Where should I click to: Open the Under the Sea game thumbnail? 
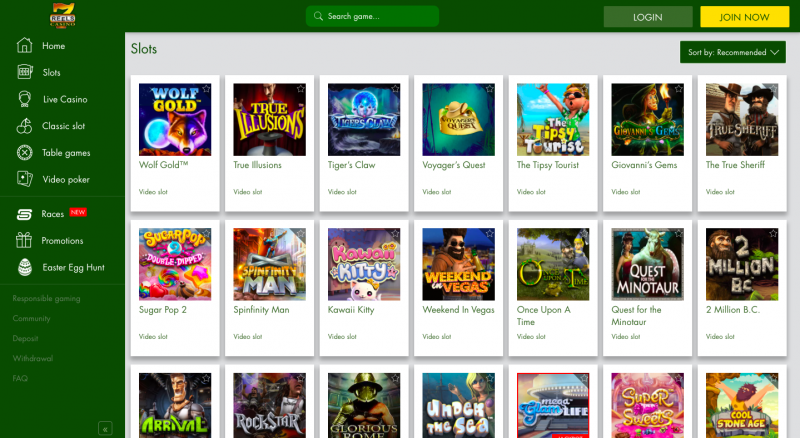tap(459, 405)
